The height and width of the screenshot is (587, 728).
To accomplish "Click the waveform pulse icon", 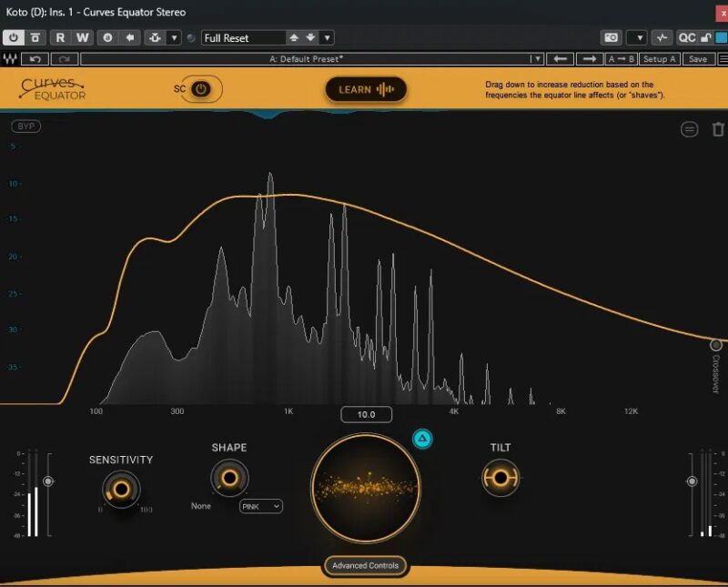I will (x=662, y=37).
